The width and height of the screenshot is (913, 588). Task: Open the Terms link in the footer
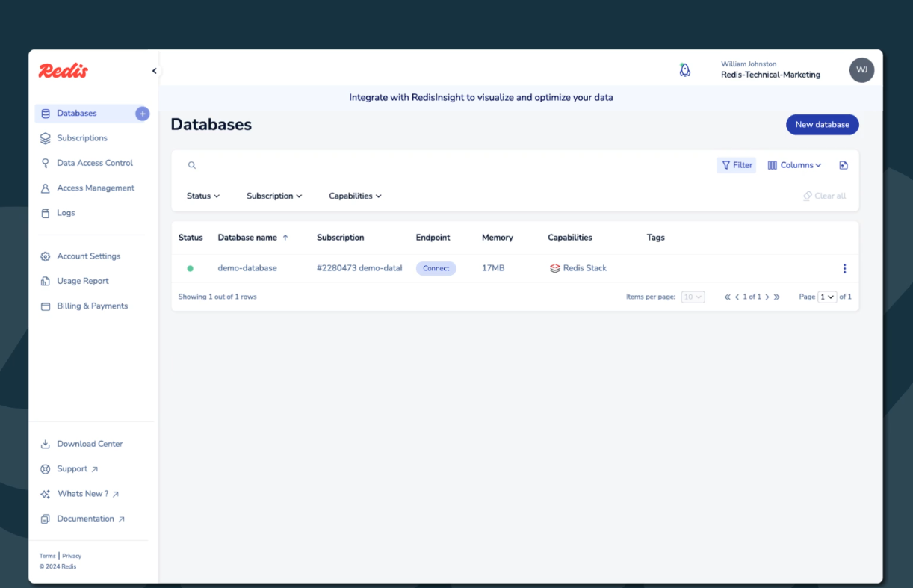[47, 556]
